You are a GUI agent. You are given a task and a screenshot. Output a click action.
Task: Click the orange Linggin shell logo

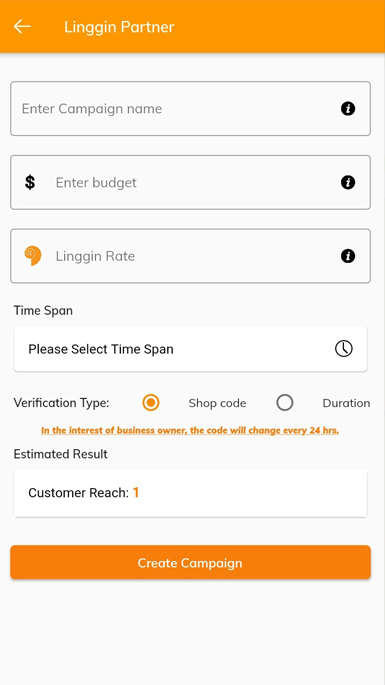pyautogui.click(x=33, y=256)
